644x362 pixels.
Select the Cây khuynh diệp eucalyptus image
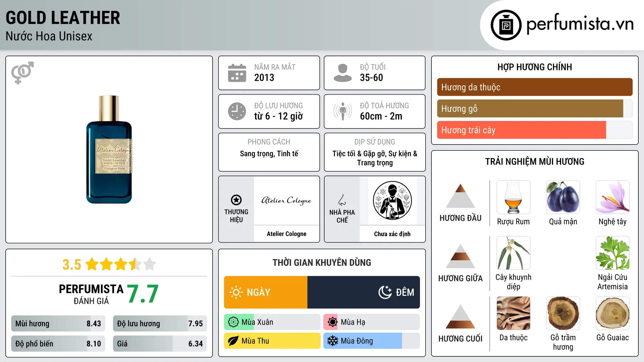point(514,253)
